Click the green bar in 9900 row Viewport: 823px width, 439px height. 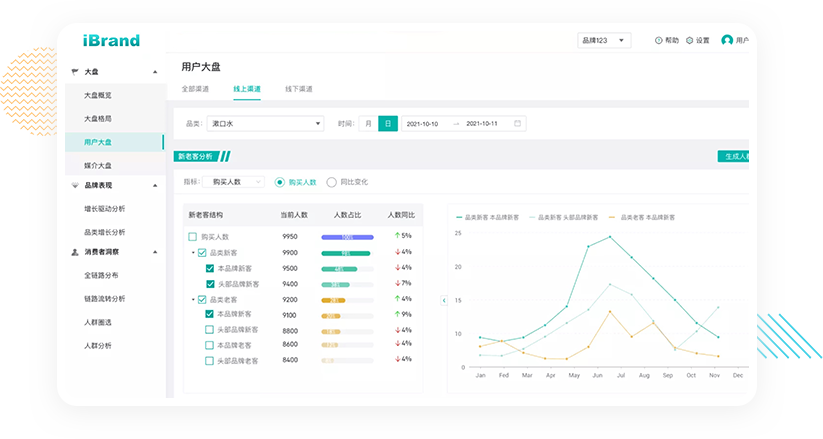(346, 253)
